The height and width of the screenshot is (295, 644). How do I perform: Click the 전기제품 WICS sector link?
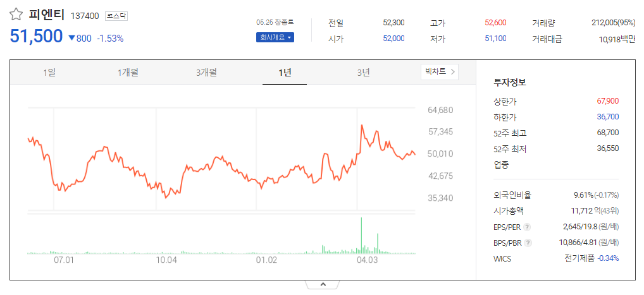tap(579, 258)
